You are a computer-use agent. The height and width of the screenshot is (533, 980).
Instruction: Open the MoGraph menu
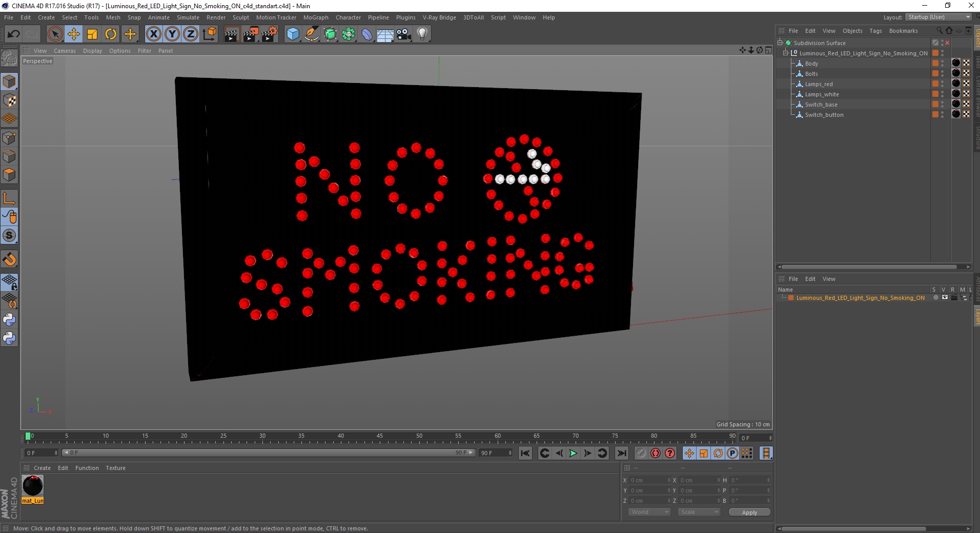coord(316,17)
